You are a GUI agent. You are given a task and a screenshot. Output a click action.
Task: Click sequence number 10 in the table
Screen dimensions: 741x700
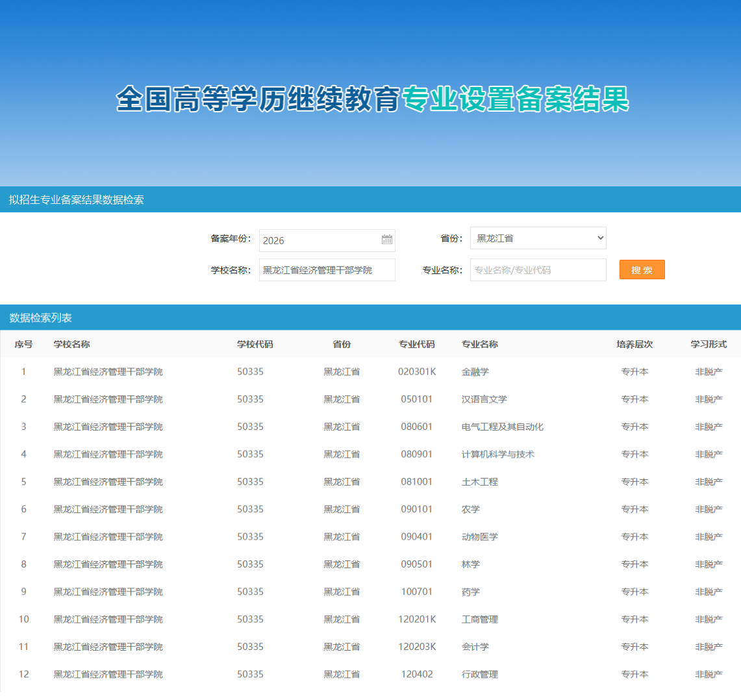tap(23, 619)
